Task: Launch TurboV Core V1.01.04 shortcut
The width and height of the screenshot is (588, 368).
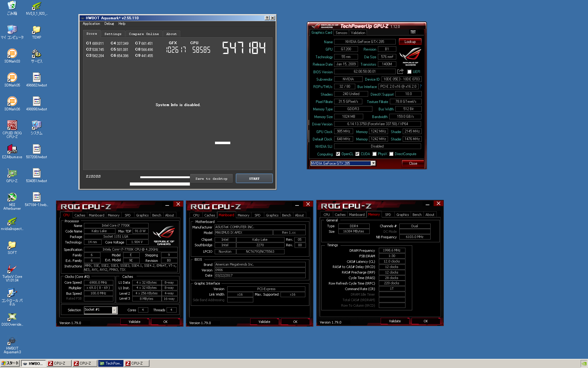Action: click(x=12, y=273)
